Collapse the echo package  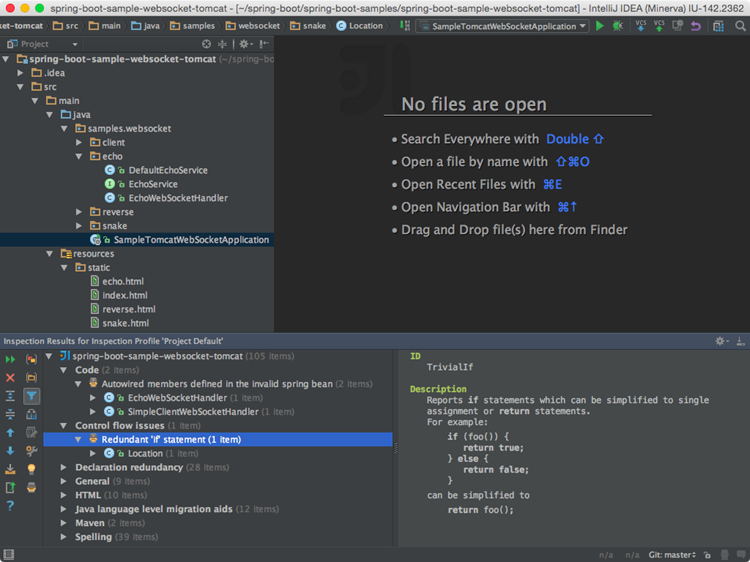tap(79, 156)
